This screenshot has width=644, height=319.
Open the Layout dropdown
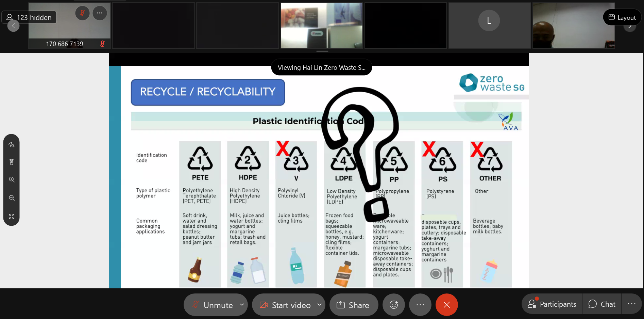(x=622, y=17)
